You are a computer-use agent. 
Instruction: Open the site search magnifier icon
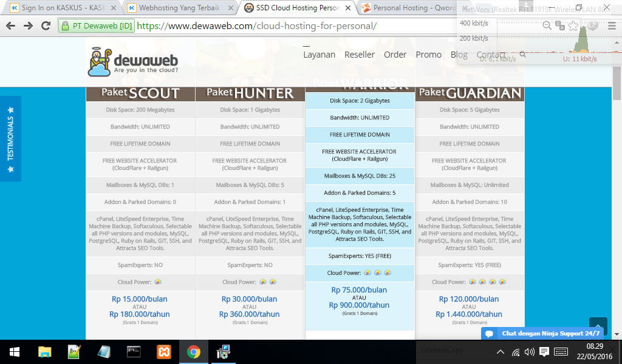(523, 54)
